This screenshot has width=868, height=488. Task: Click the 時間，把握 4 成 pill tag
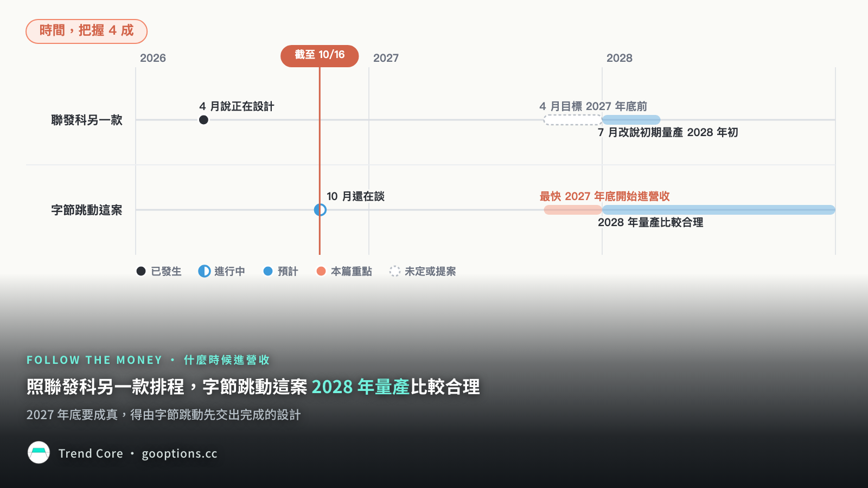coord(86,31)
